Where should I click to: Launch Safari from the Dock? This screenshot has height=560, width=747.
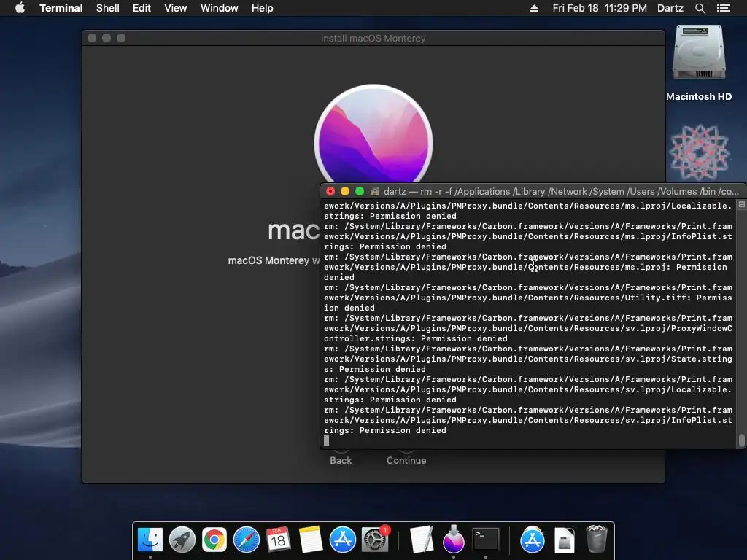coord(247,540)
